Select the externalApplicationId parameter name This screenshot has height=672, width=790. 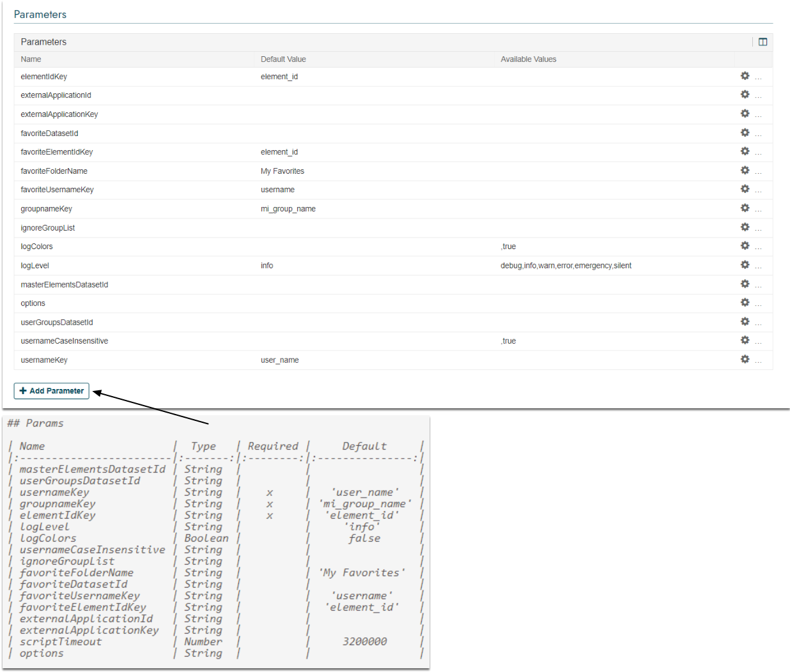56,95
